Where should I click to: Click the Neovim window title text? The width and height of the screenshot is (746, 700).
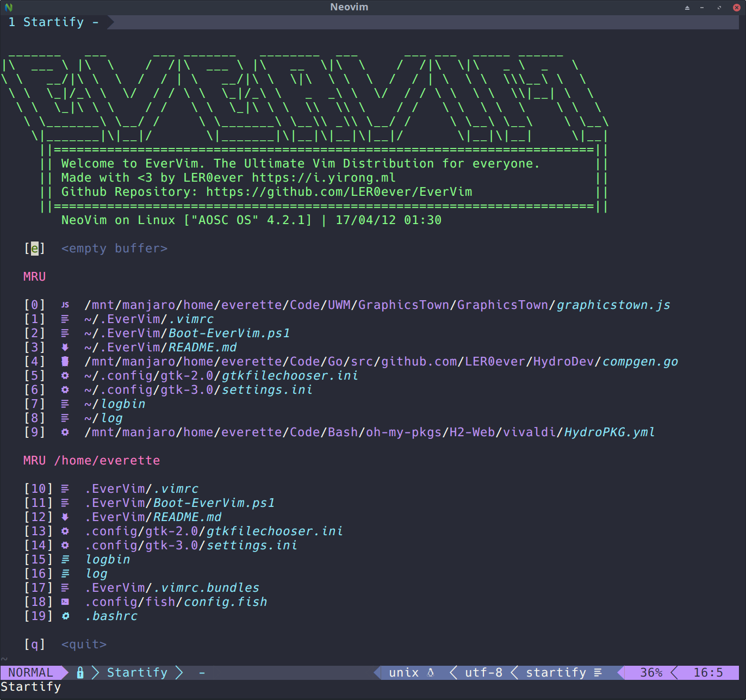349,7
